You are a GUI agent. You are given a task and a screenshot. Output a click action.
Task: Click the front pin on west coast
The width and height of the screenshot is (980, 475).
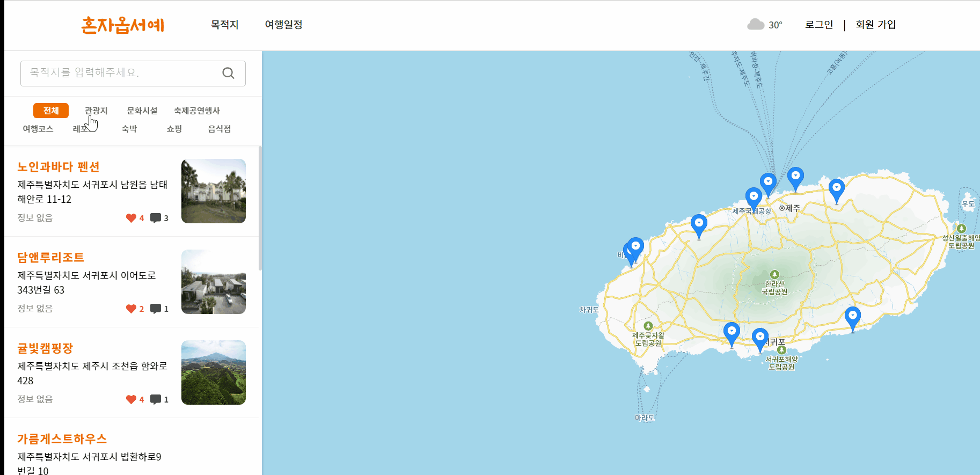[x=635, y=250]
